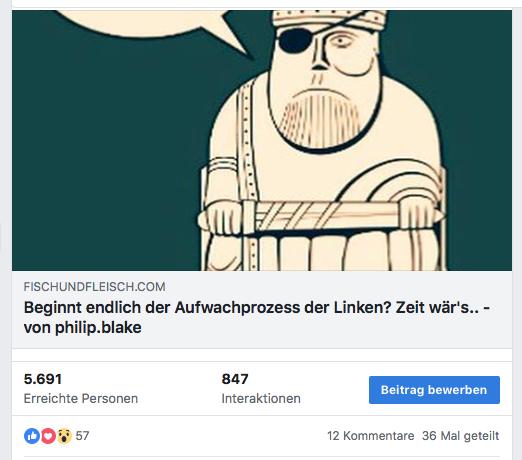The height and width of the screenshot is (460, 522).
Task: Open the list of 57 reactions
Action: click(x=82, y=436)
